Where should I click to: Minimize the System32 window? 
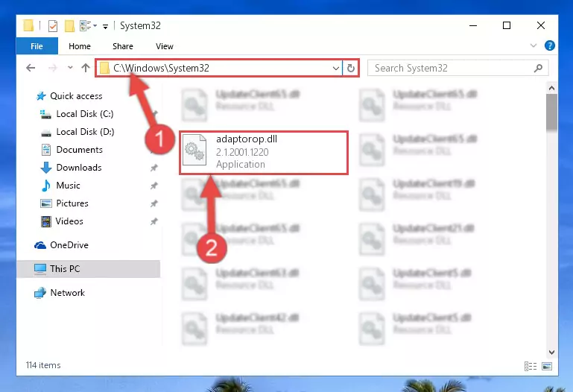click(x=473, y=25)
